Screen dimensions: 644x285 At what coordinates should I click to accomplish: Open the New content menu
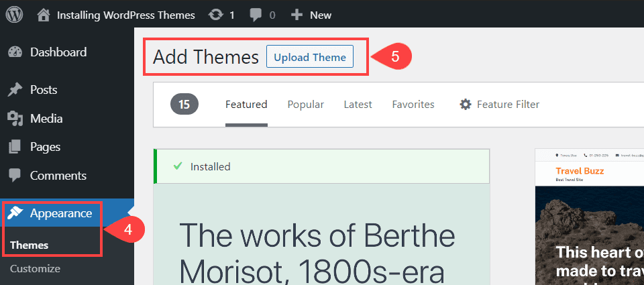click(321, 15)
